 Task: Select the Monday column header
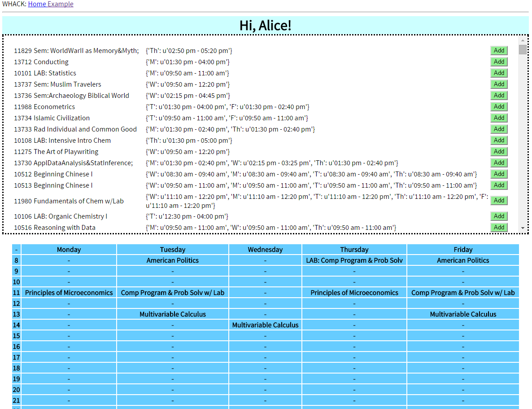[69, 249]
